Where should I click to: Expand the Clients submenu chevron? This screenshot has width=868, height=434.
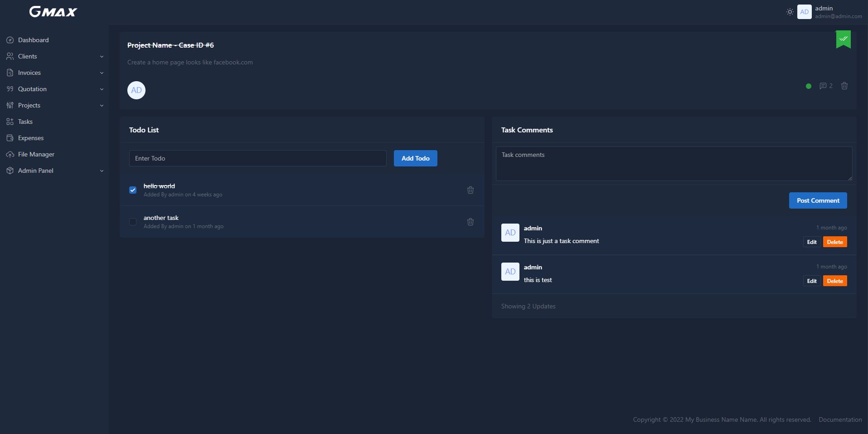[102, 57]
